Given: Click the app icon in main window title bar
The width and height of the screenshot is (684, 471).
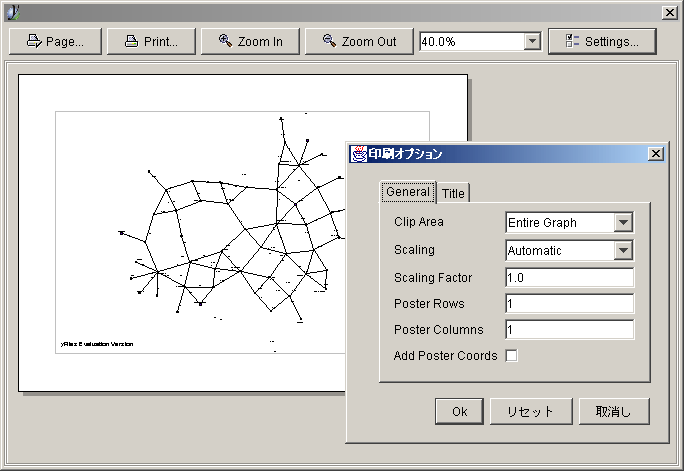Looking at the screenshot, I should click(x=12, y=12).
